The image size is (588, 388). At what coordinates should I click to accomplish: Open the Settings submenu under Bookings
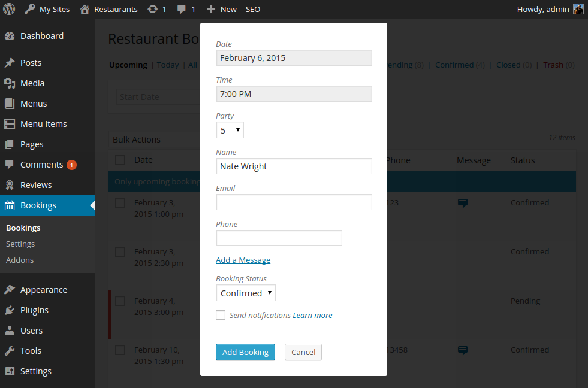[x=20, y=244]
